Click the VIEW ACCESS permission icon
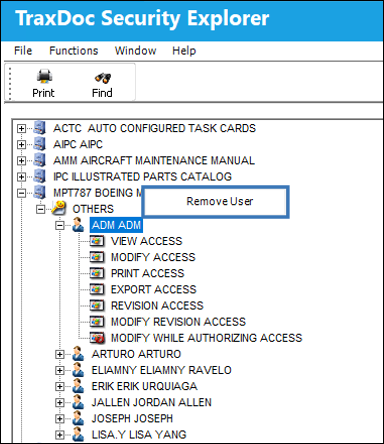Image resolution: width=384 pixels, height=444 pixels. (x=97, y=241)
